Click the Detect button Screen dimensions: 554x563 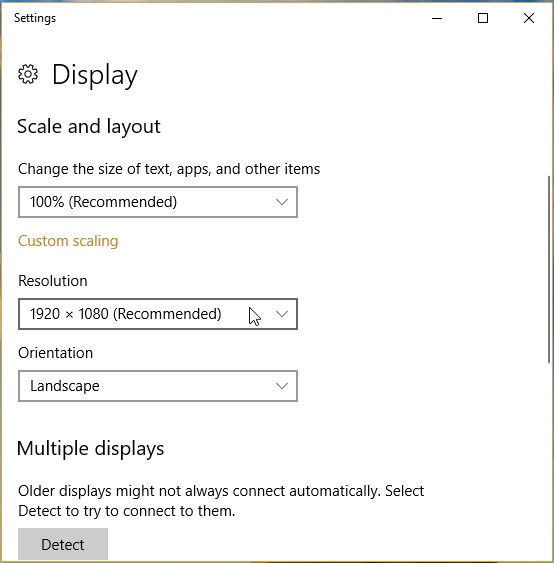click(x=63, y=544)
